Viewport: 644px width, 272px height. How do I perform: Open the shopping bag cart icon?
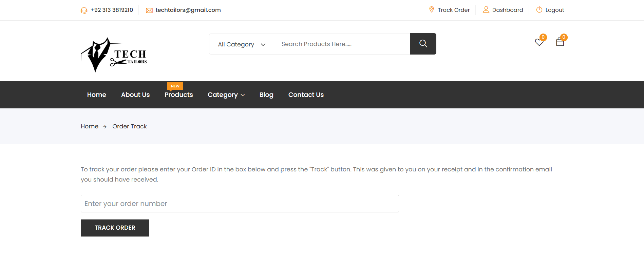pos(560,42)
